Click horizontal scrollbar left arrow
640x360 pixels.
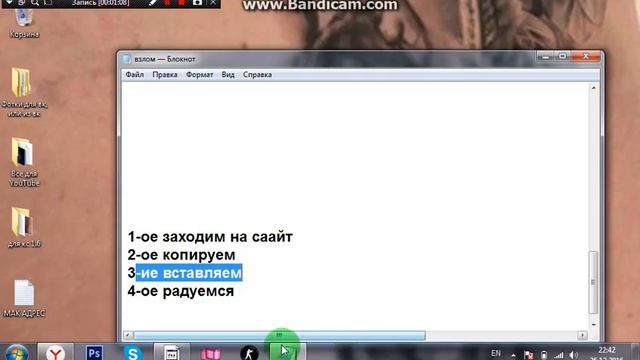[x=128, y=336]
